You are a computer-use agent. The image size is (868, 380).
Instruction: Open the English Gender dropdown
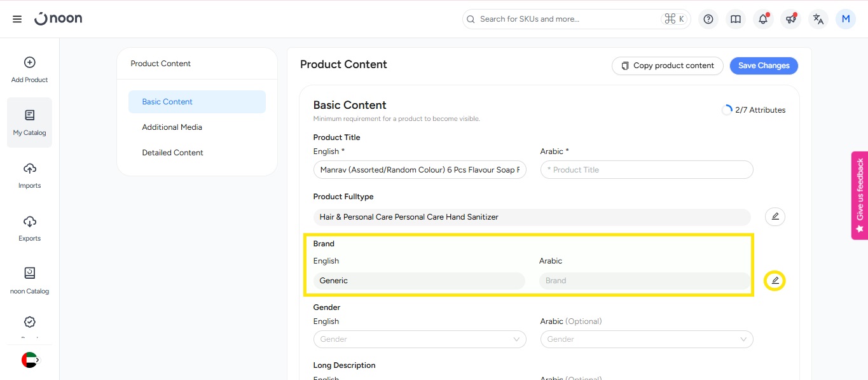click(420, 339)
